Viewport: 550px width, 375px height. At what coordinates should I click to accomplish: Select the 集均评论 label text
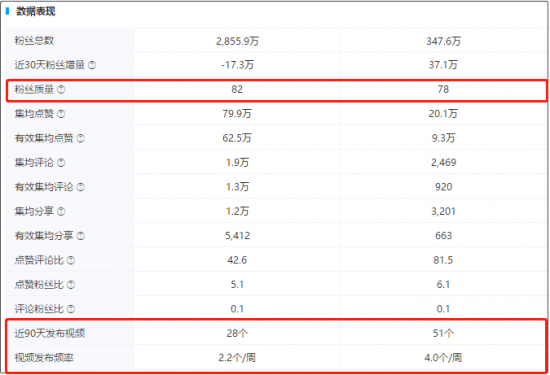point(34,162)
